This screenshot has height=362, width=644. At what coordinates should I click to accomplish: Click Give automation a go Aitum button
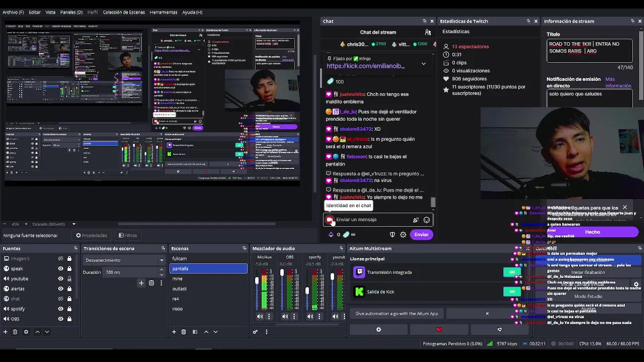click(396, 313)
